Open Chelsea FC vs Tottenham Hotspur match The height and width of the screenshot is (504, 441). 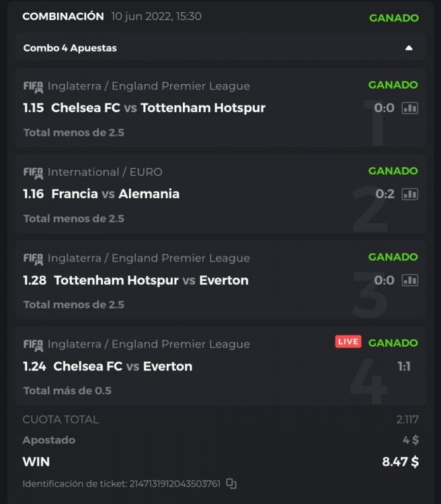click(x=158, y=108)
